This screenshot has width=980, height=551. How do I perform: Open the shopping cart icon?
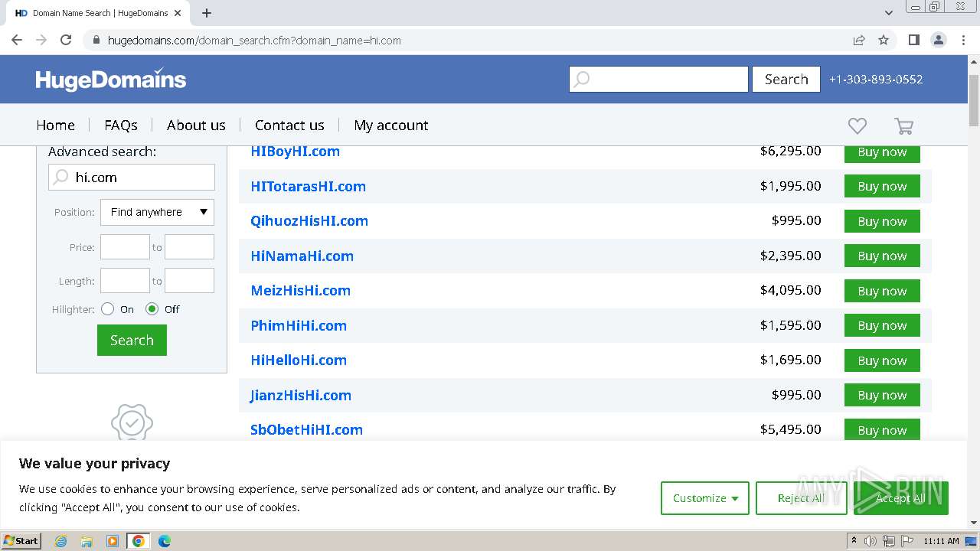(x=903, y=126)
